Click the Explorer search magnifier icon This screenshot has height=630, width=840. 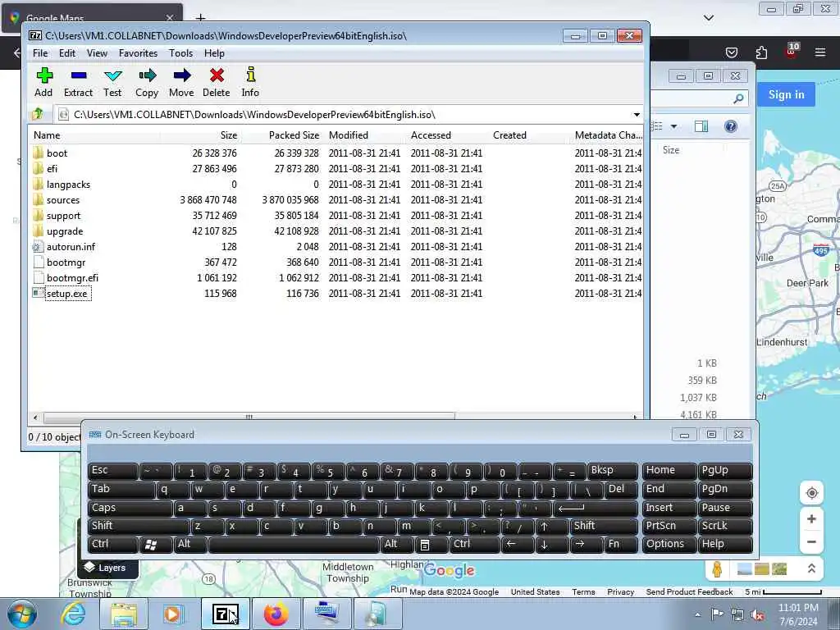(x=738, y=98)
